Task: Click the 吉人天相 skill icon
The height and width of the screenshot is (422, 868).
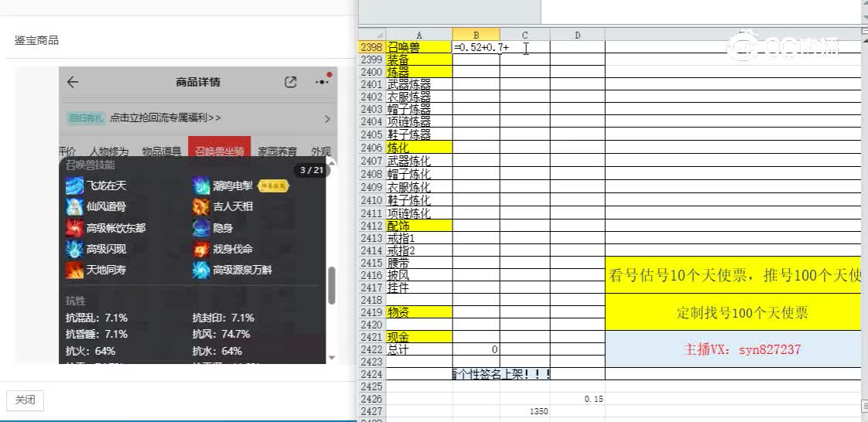Action: point(201,207)
